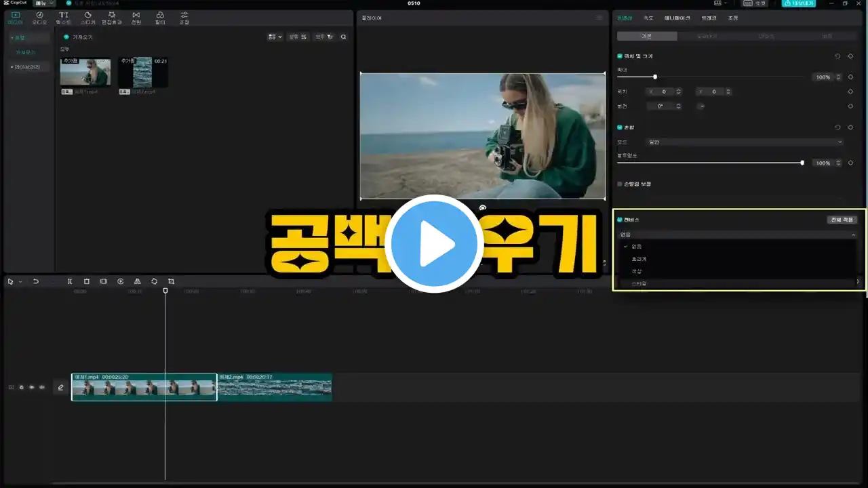Viewport: 868px width, 488px height.
Task: Select the second ocean clip on the timeline
Action: tap(275, 387)
